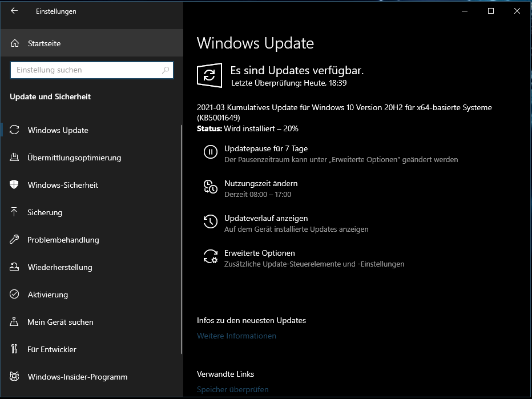Close the Einstellungen window
Viewport: 532px width, 399px height.
[517, 11]
